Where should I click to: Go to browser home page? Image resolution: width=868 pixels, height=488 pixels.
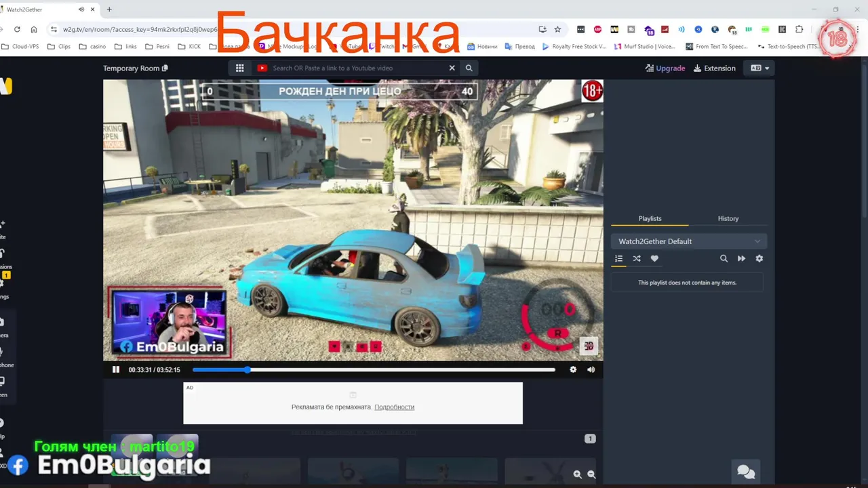click(x=33, y=29)
